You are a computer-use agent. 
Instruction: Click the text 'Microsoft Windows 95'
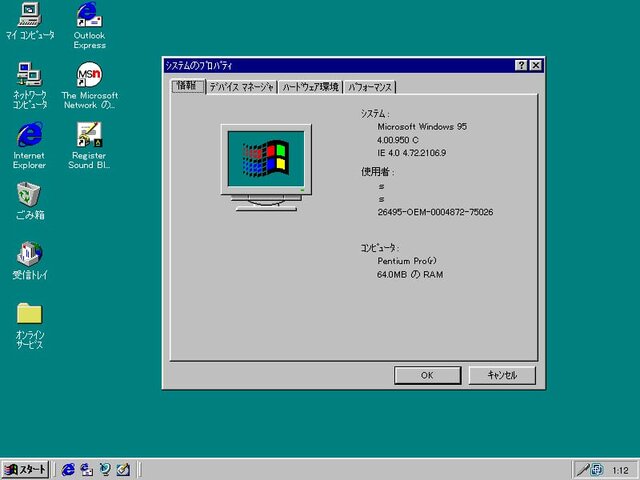click(422, 127)
